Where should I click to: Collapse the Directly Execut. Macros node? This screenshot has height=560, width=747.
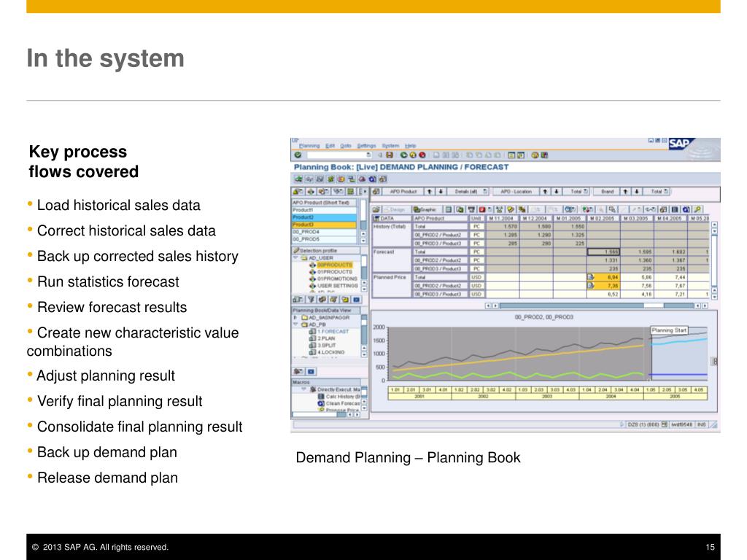click(x=303, y=389)
